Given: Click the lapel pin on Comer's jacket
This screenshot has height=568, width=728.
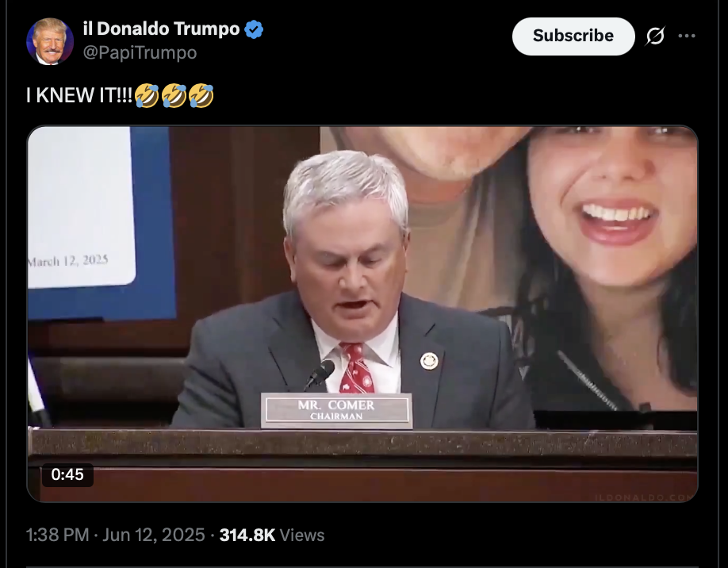Looking at the screenshot, I should point(429,361).
